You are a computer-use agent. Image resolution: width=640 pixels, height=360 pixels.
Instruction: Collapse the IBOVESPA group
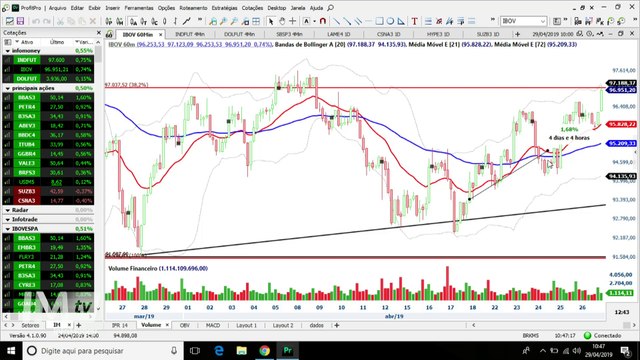pyautogui.click(x=8, y=229)
